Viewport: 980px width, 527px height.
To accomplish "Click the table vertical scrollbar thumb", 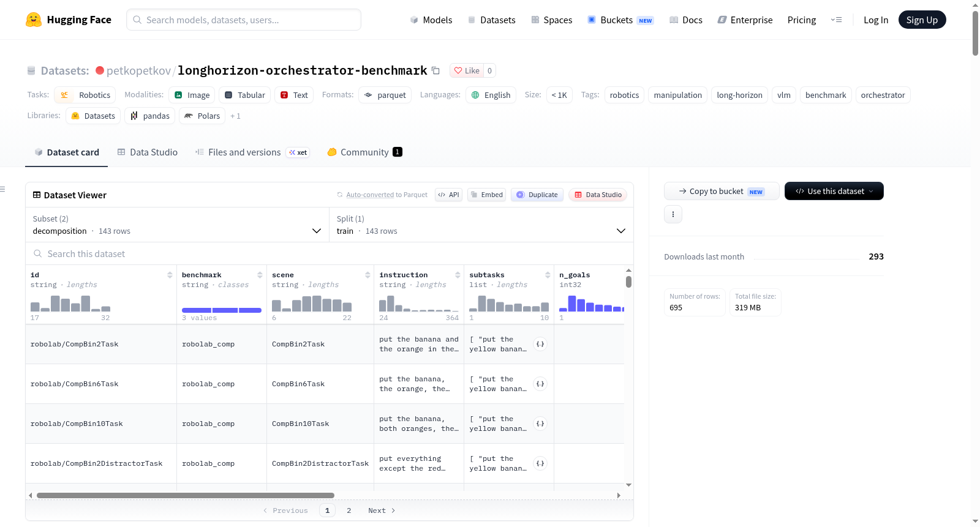I will [628, 282].
